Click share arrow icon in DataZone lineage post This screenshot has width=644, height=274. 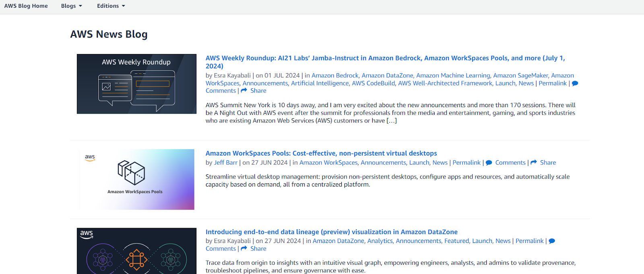pos(244,249)
